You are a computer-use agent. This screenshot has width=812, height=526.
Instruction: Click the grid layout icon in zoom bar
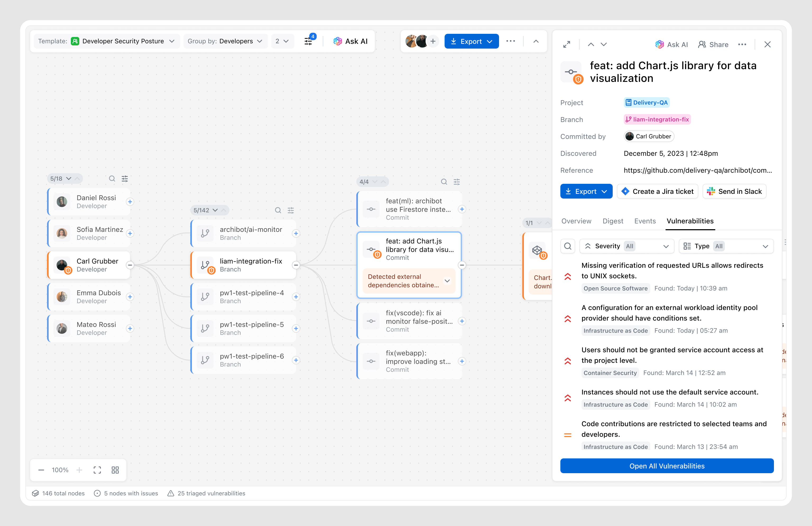click(115, 470)
